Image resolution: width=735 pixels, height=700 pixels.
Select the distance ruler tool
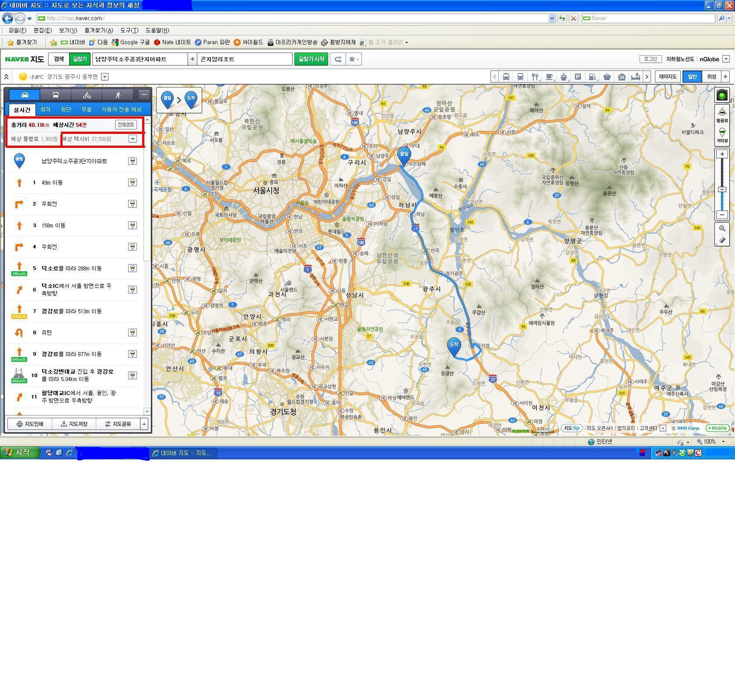coord(722,240)
